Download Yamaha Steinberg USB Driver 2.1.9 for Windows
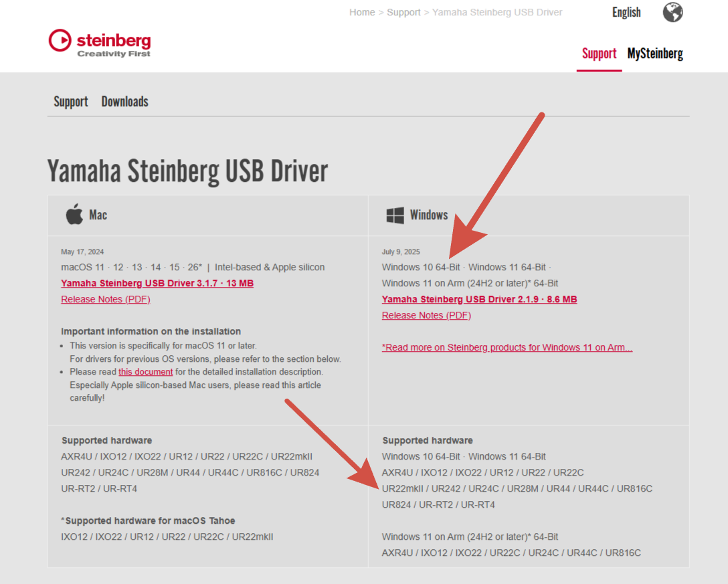 479,300
